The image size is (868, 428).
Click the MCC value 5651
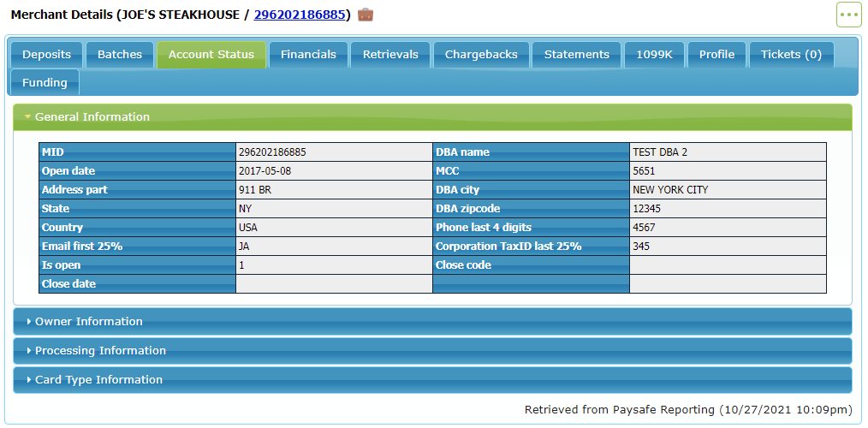tap(728, 171)
